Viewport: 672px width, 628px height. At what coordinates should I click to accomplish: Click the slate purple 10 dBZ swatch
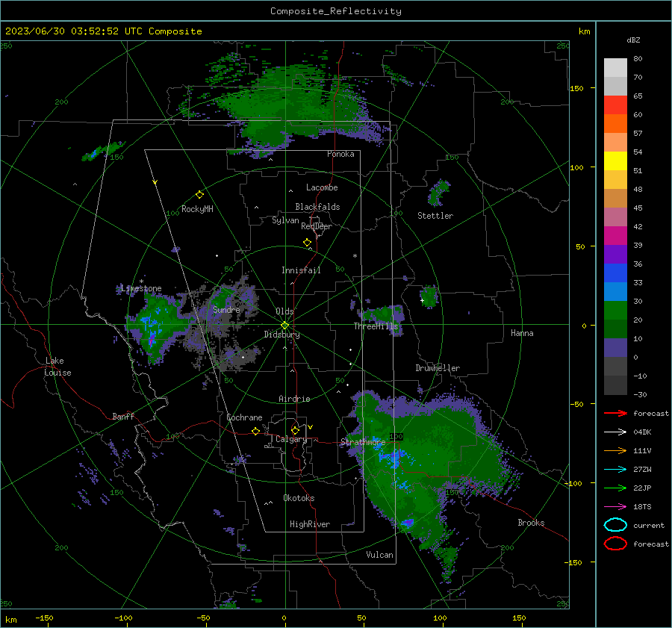tap(615, 348)
